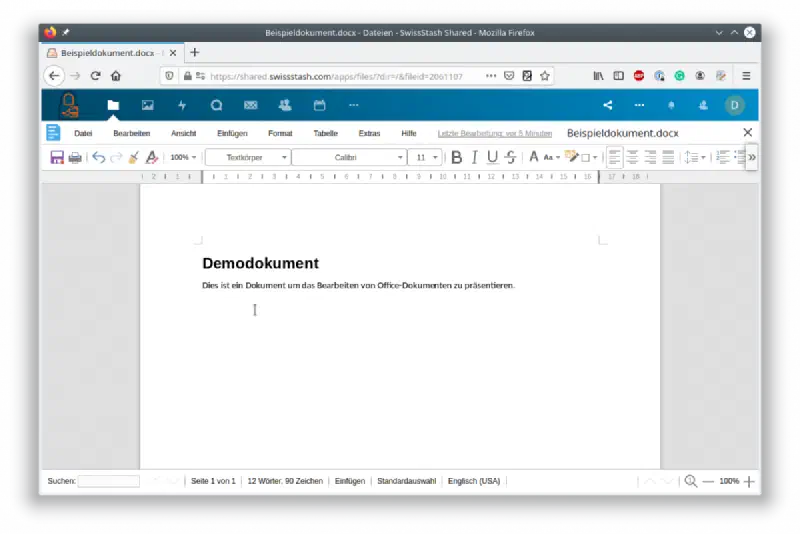
Task: Open the Bearbeiten menu
Action: coord(132,133)
